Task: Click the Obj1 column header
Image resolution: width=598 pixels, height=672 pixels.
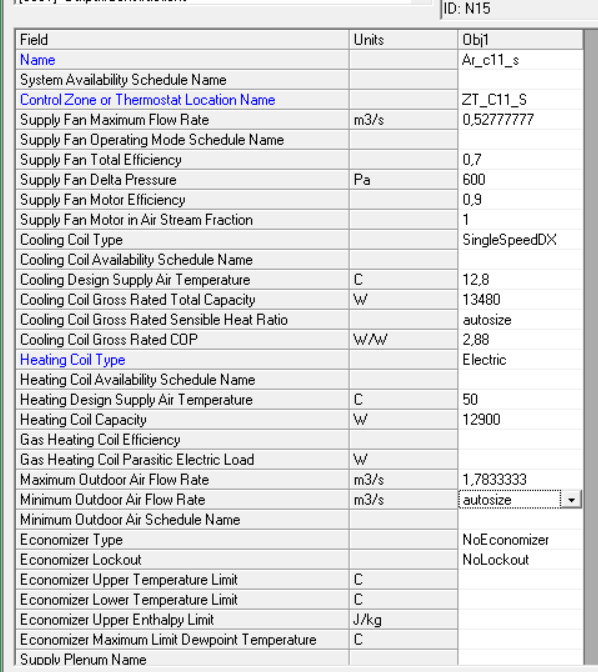Action: pyautogui.click(x=520, y=40)
